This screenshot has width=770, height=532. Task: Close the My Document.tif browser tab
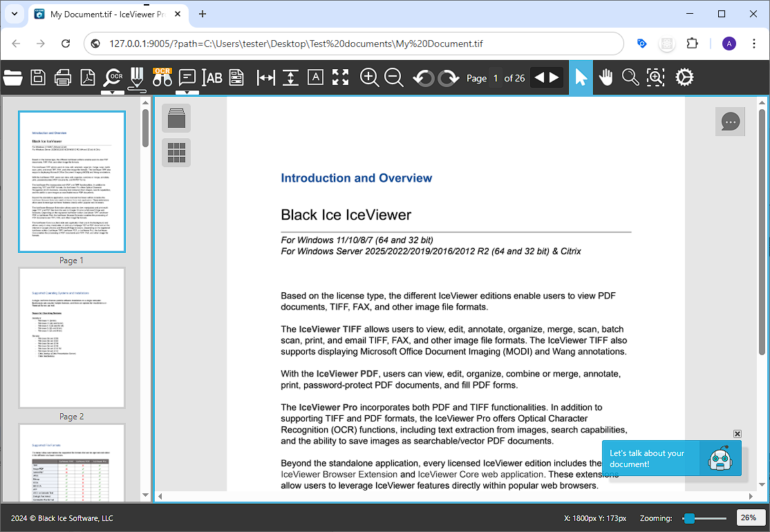(178, 15)
